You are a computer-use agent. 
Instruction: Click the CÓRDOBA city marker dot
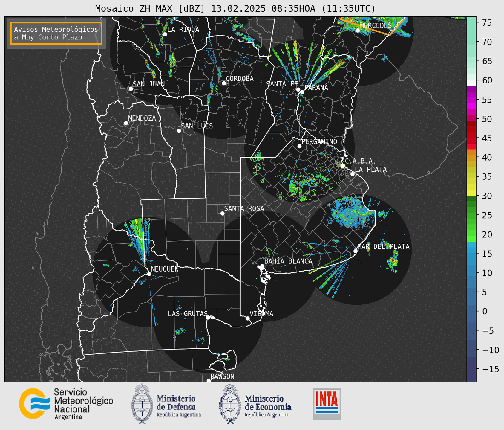pyautogui.click(x=224, y=83)
